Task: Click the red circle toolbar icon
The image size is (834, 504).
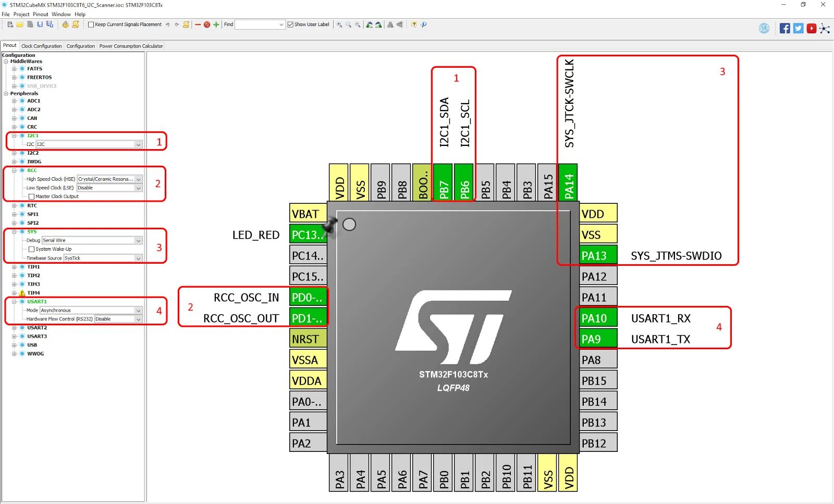Action: pos(207,24)
